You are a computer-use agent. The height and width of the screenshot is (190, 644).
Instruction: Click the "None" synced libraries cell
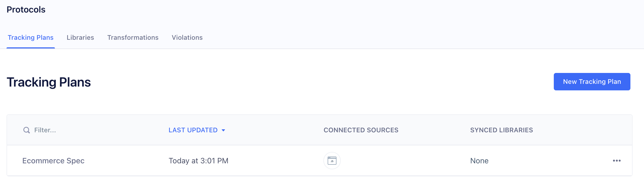(x=479, y=161)
